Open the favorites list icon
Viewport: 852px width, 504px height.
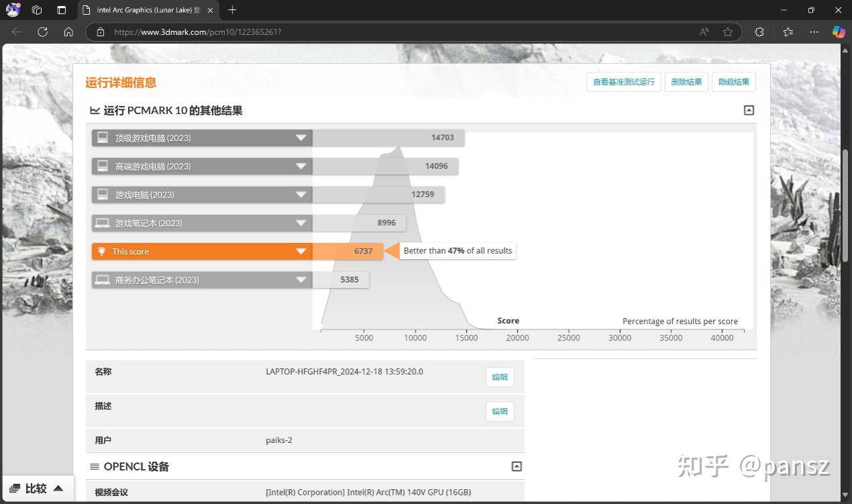coord(788,32)
